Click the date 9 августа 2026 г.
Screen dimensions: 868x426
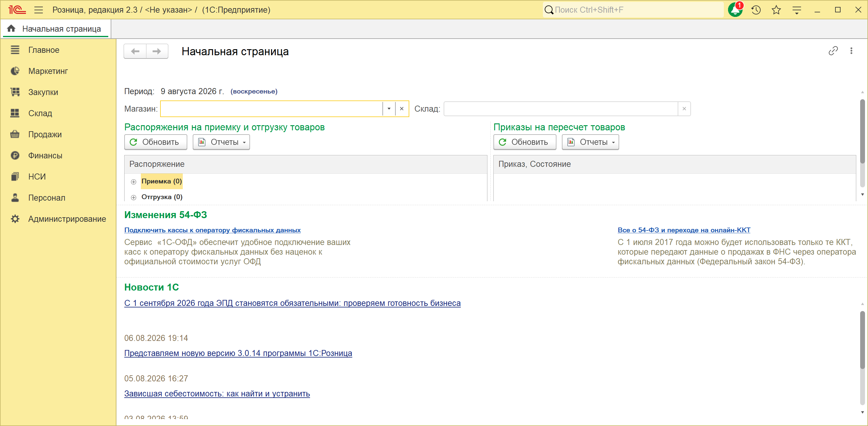[x=192, y=91]
